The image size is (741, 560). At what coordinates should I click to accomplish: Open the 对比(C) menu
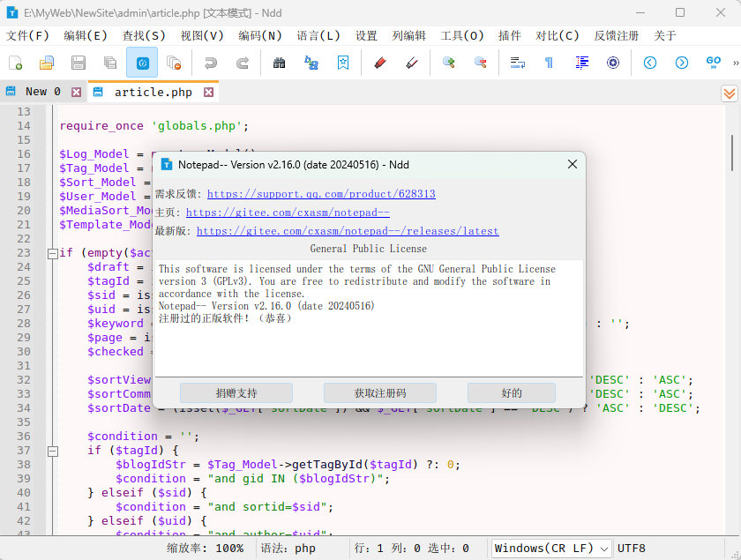(x=558, y=36)
